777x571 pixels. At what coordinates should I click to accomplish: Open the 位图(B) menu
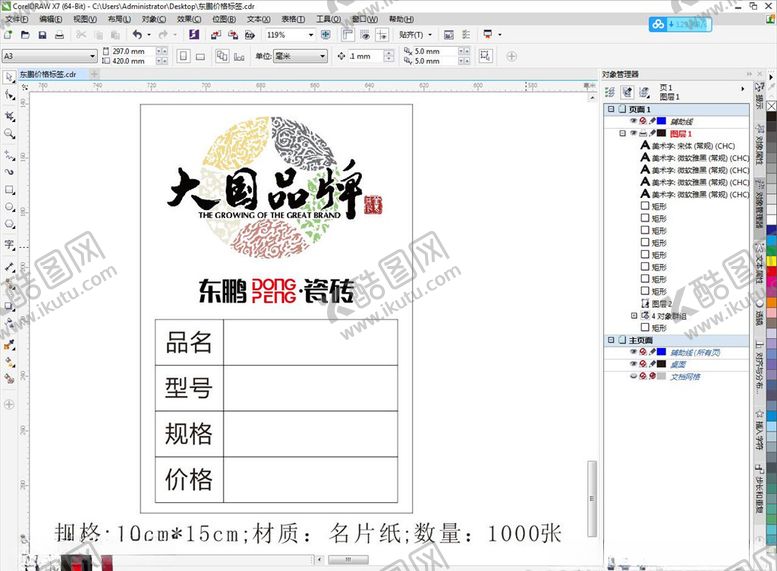click(x=224, y=19)
